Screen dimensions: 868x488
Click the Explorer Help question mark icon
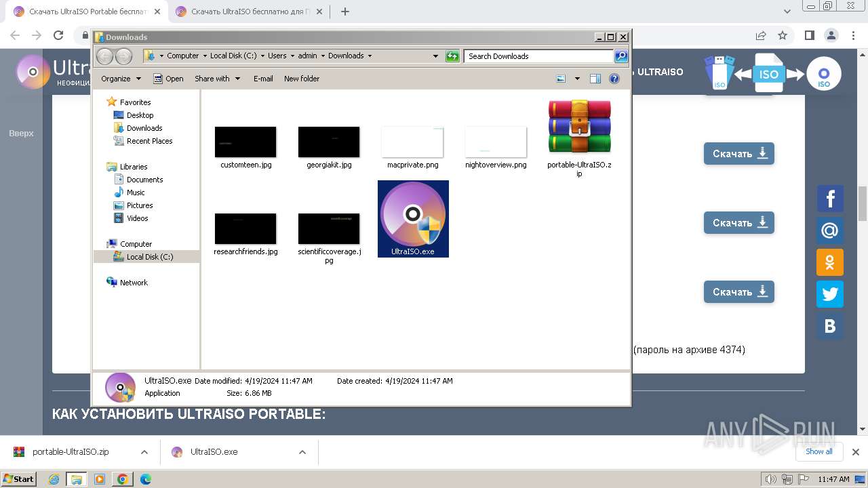pos(614,79)
